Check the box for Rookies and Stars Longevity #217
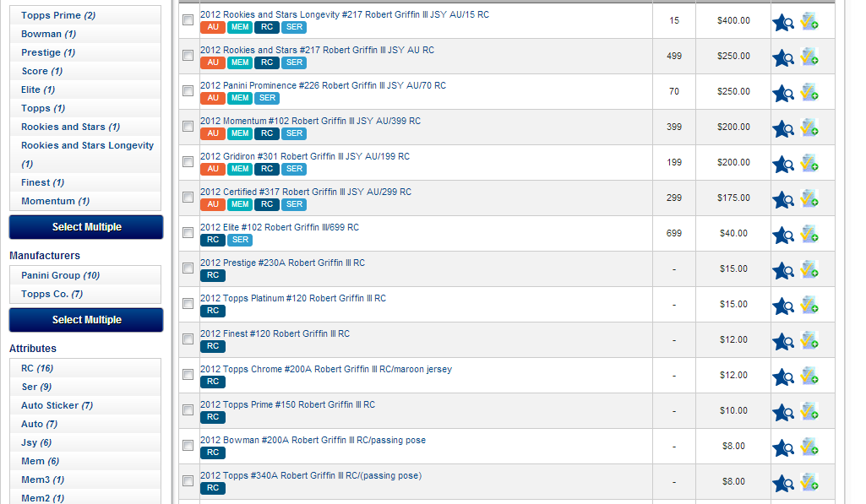 coord(188,20)
